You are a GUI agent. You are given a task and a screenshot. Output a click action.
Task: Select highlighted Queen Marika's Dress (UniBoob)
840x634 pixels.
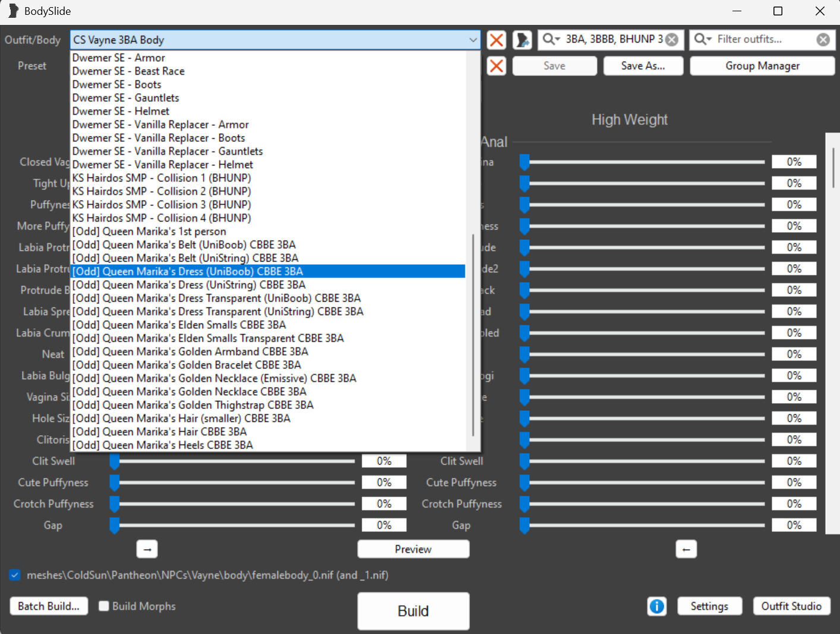[x=267, y=271]
